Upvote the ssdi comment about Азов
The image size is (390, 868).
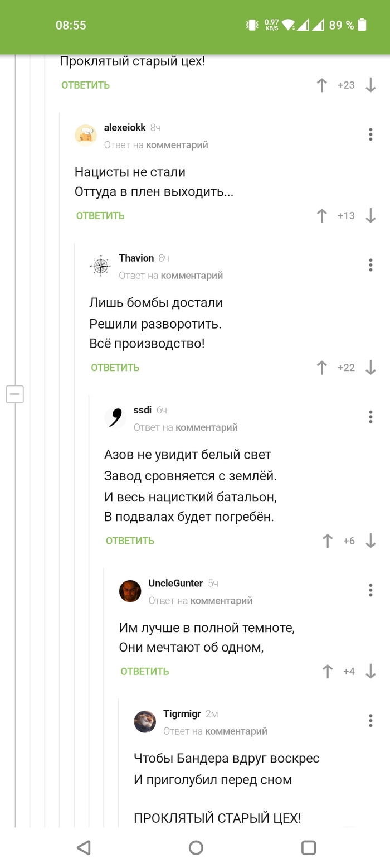[328, 541]
